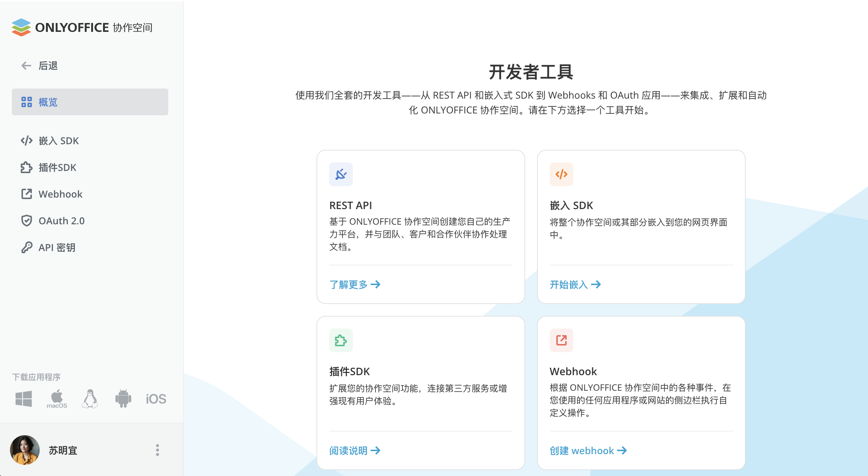Image resolution: width=868 pixels, height=476 pixels.
Task: Click the ONLYOFFICE 协作空间 logo text
Action: (x=94, y=27)
